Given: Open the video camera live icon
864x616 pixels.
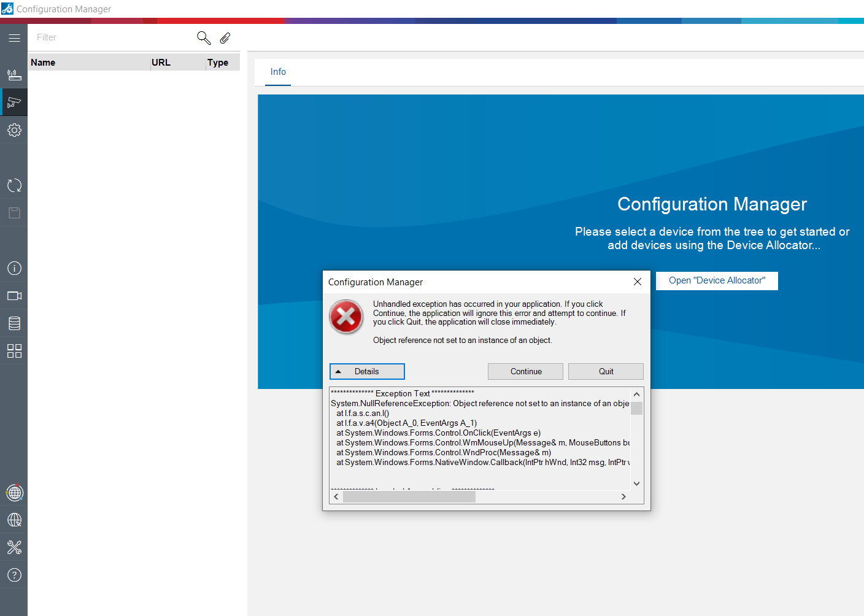Looking at the screenshot, I should [x=14, y=296].
